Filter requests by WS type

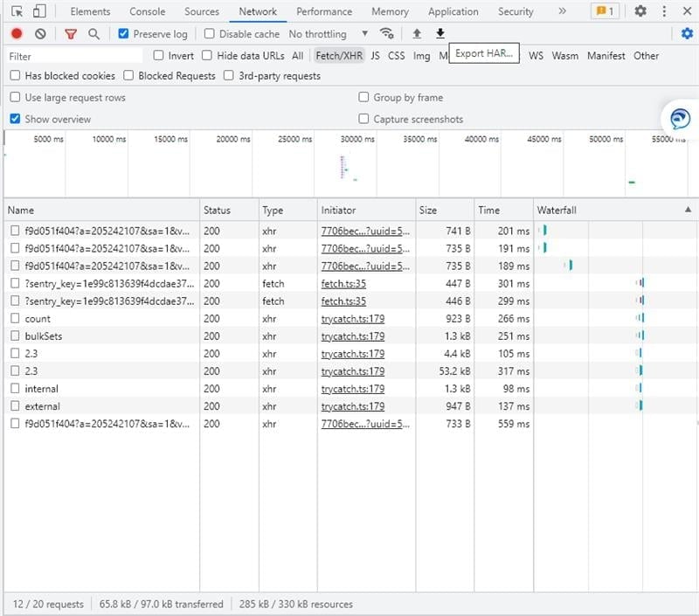pyautogui.click(x=536, y=56)
